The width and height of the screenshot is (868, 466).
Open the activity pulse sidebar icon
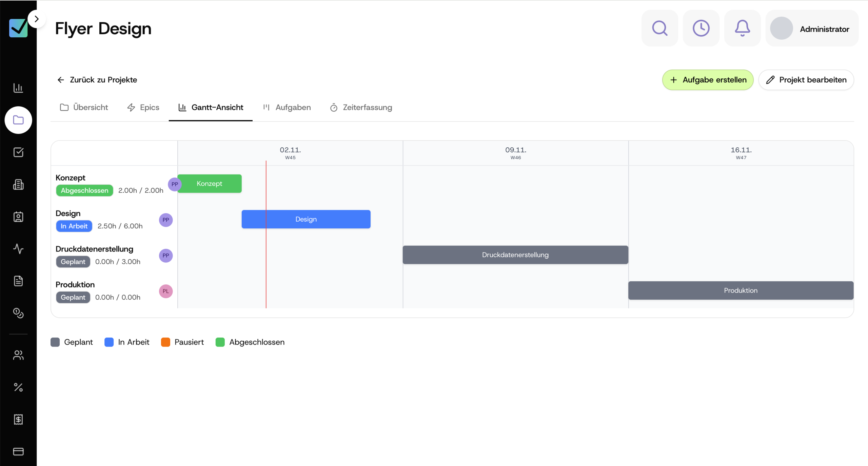tap(18, 249)
